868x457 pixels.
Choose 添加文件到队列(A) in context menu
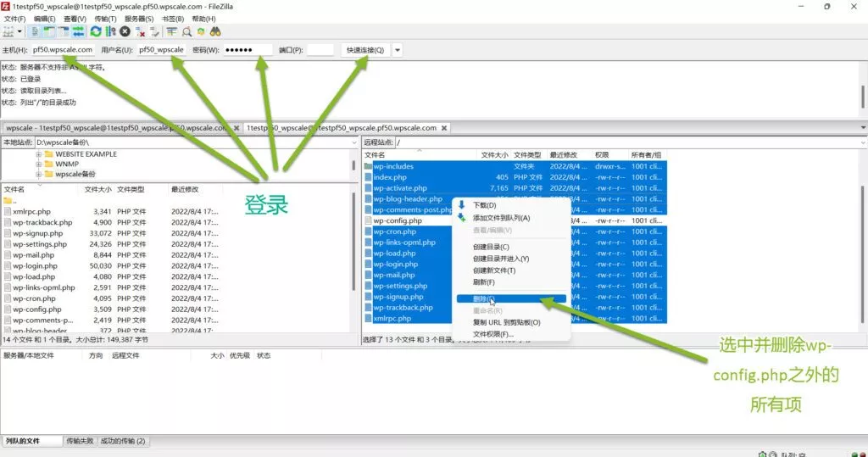tap(502, 218)
